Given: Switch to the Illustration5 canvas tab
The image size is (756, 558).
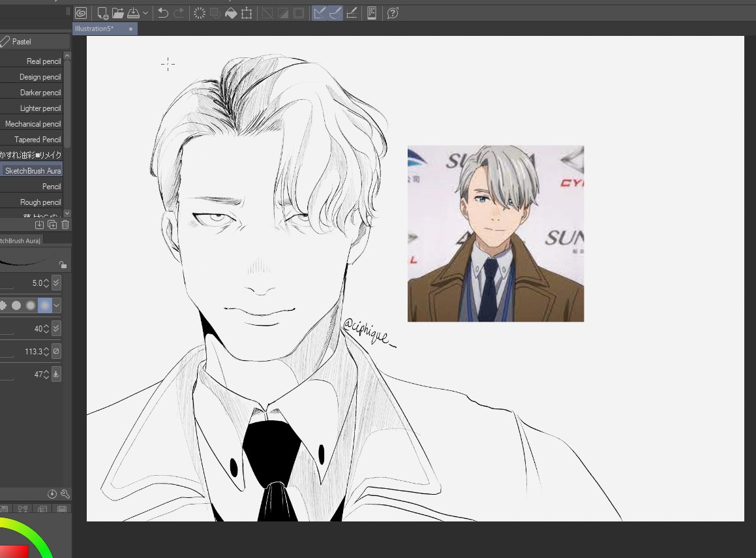Looking at the screenshot, I should click(104, 29).
